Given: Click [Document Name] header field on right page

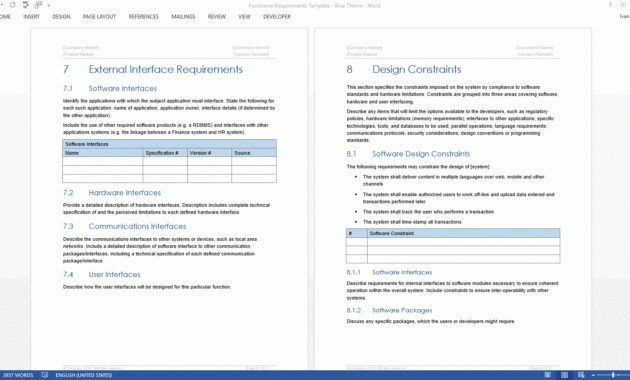Looking at the screenshot, I should (534, 47).
